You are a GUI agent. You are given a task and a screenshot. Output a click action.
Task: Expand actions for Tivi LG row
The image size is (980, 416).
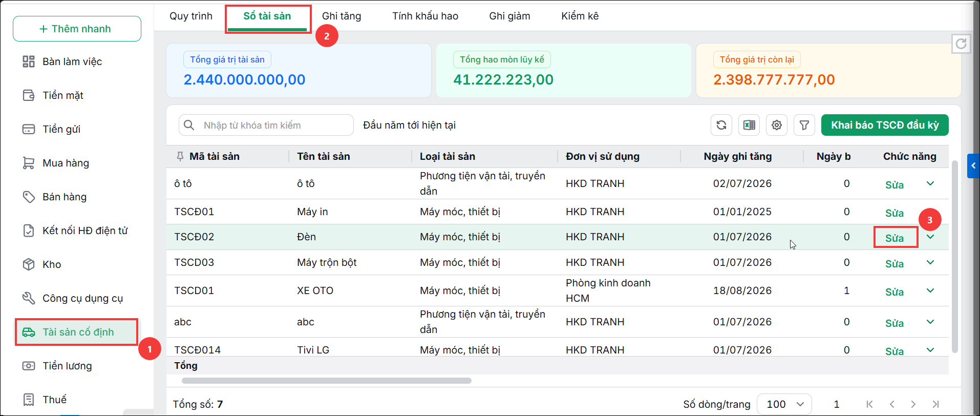930,350
